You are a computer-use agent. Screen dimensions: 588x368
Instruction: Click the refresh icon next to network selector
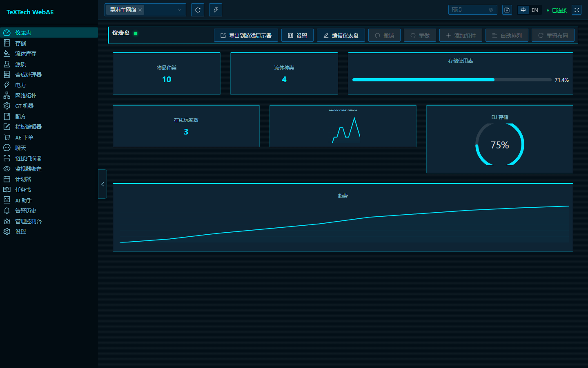point(198,10)
